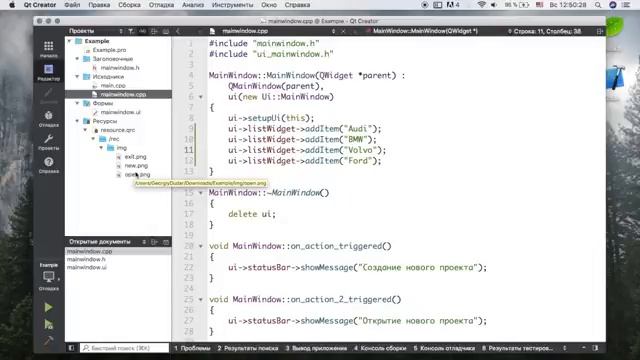This screenshot has height=360, width=640.
Task: Close the mainwindow.cpp document in editor toolbar
Action: click(x=343, y=31)
